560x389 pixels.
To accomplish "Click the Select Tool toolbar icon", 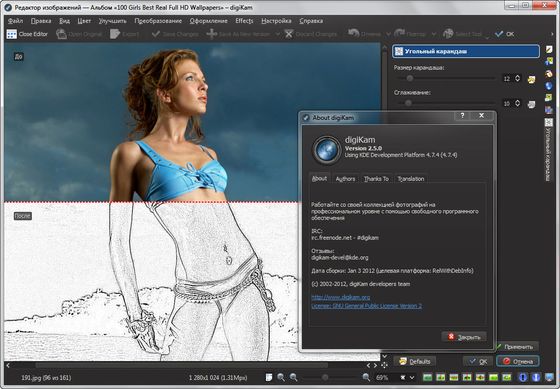I will click(x=448, y=34).
